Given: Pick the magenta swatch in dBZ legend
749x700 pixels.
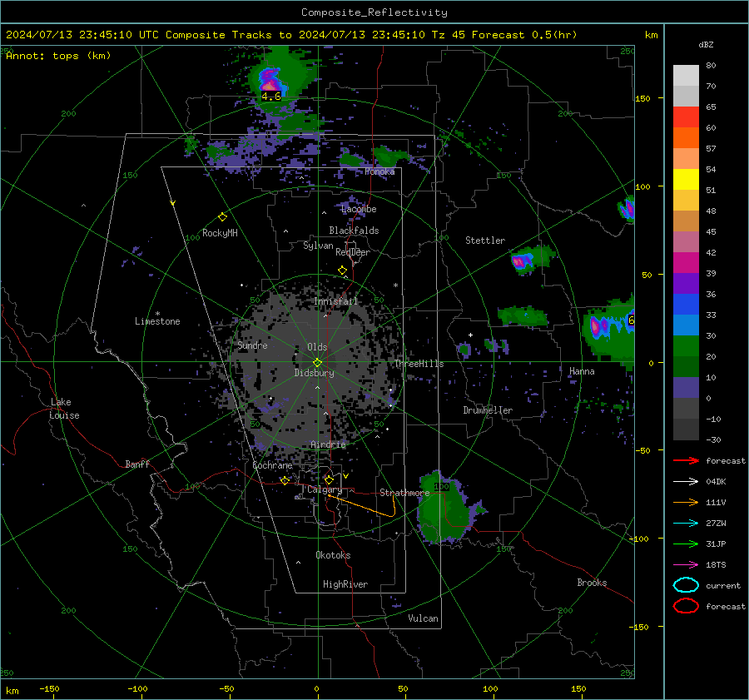Looking at the screenshot, I should [x=686, y=263].
